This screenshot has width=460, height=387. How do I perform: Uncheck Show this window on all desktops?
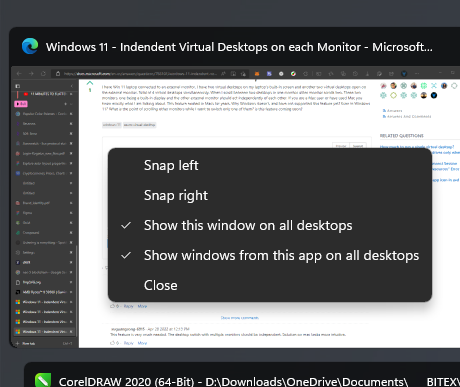coord(270,225)
